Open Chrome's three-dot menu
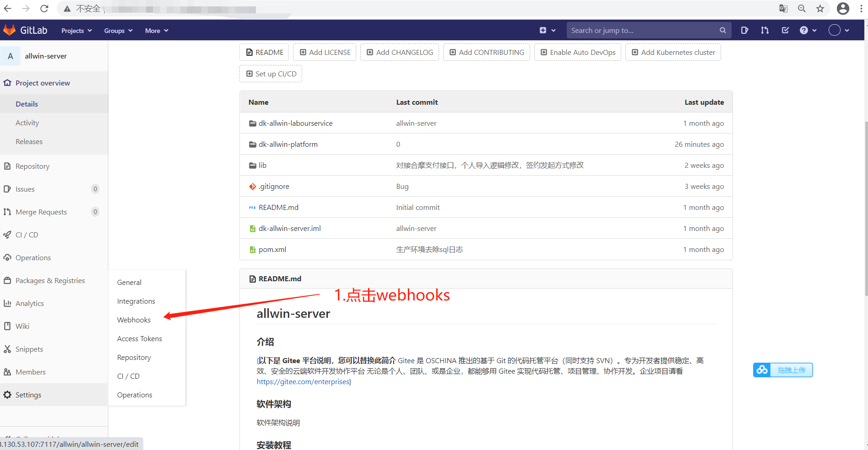Viewport: 868px width, 450px height. pyautogui.click(x=861, y=8)
